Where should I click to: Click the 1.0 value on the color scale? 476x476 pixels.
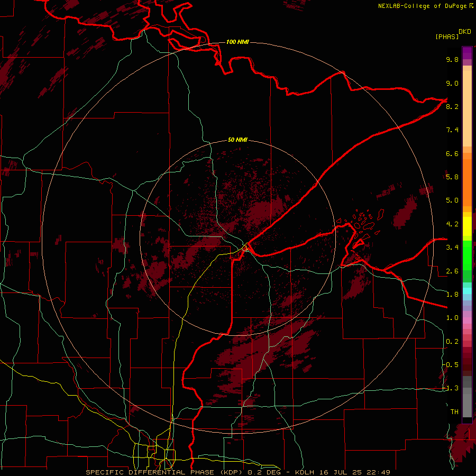(x=452, y=318)
